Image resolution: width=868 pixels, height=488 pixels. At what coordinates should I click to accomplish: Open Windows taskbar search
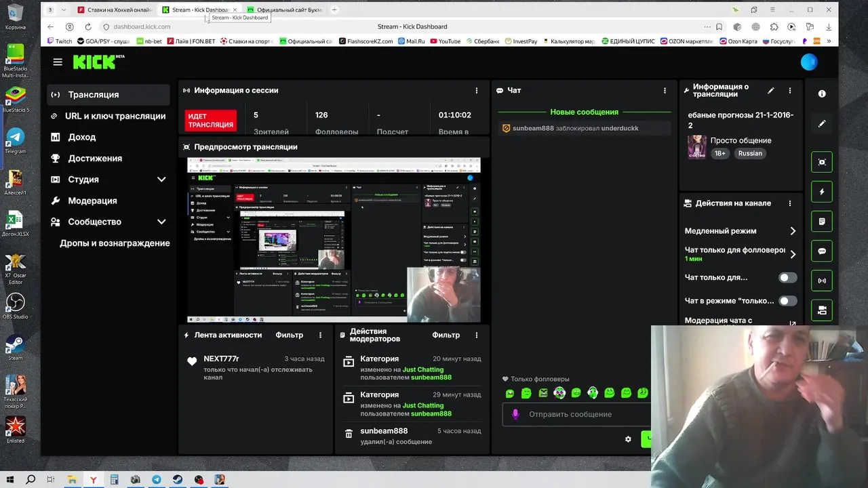click(31, 479)
